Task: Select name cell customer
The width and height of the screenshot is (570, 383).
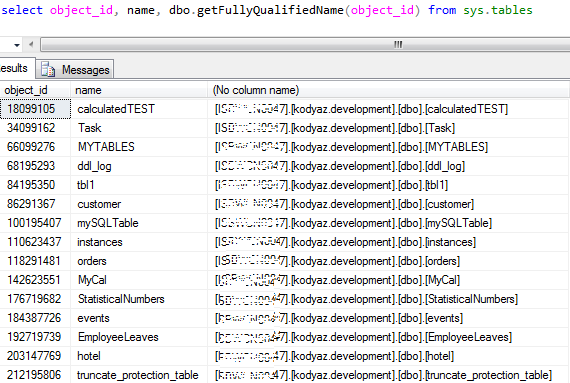Action: coord(139,204)
